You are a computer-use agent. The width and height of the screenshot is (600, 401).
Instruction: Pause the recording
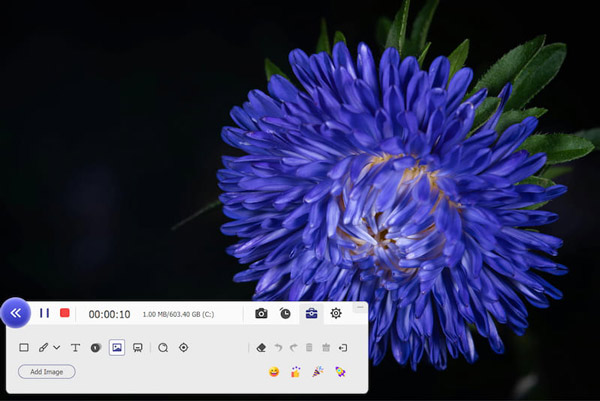(x=44, y=313)
